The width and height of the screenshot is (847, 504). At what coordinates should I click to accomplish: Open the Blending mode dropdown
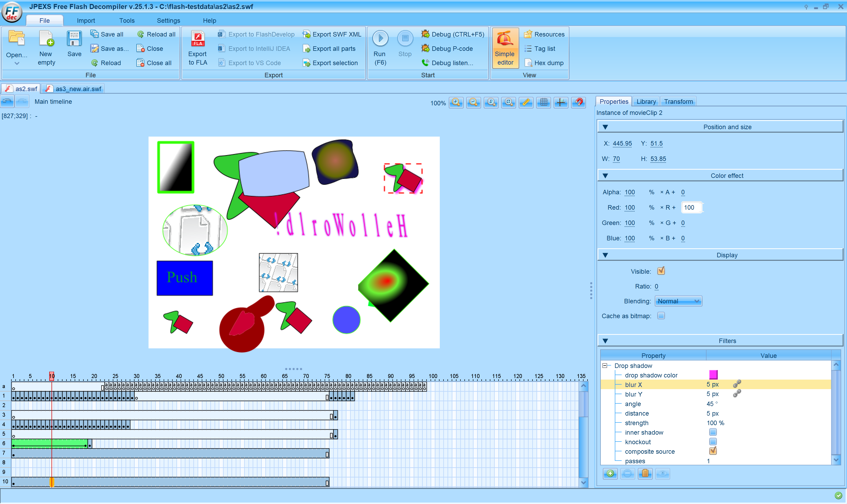click(678, 301)
